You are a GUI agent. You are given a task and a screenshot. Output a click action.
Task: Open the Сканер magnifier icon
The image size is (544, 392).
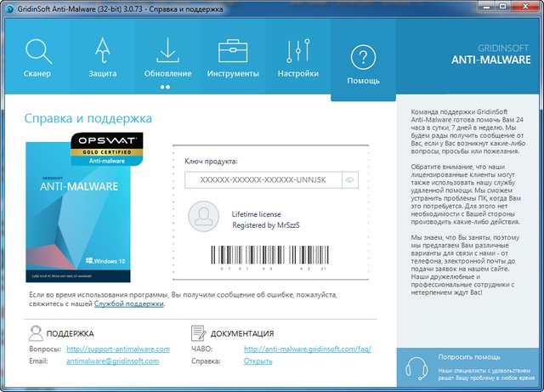coord(38,51)
